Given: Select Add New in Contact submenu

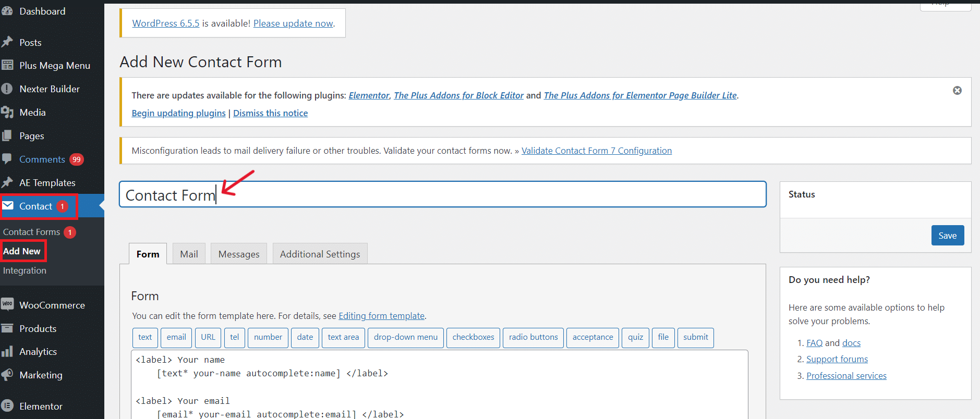Looking at the screenshot, I should coord(22,251).
